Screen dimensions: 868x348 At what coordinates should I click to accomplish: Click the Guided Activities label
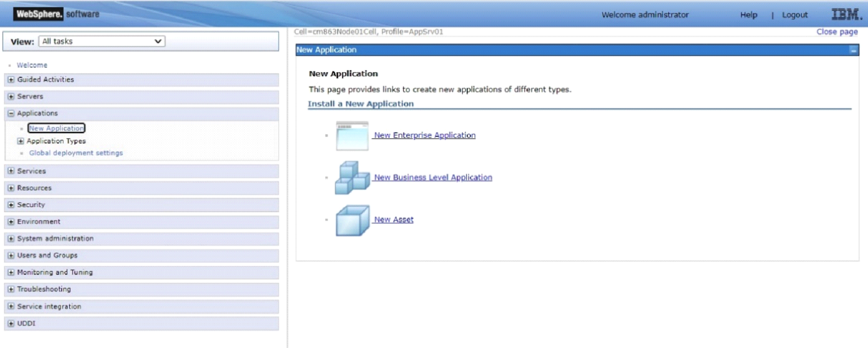[x=45, y=80]
